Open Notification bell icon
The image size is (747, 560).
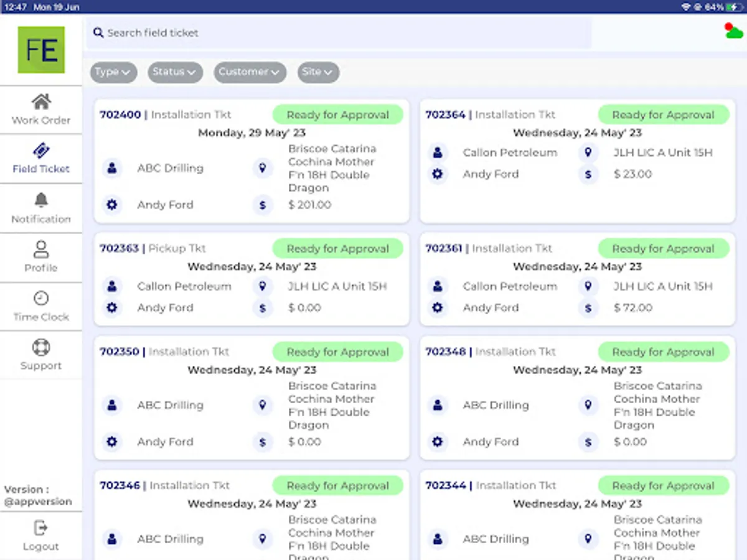[x=41, y=200]
